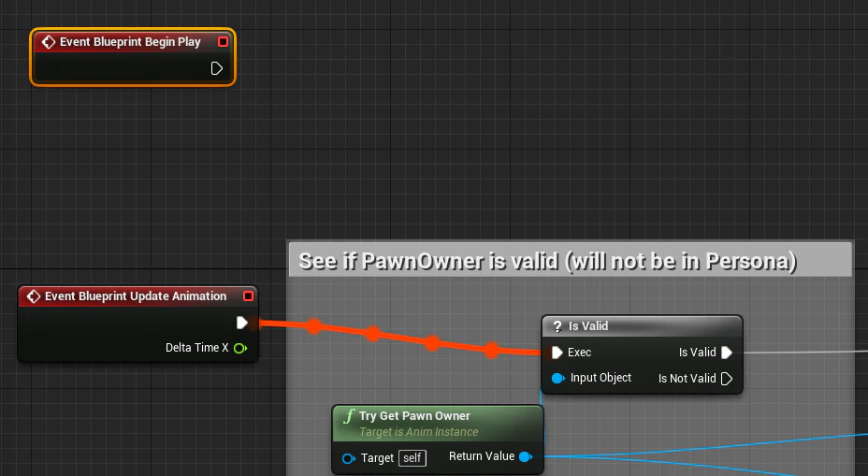
Task: Click the blue Input Object pin
Action: click(x=558, y=378)
